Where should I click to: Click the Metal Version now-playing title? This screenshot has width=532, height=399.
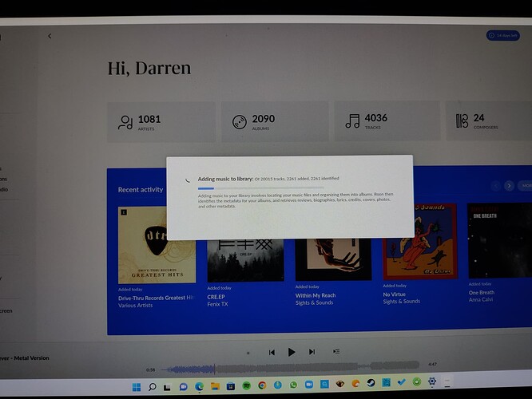coord(25,358)
